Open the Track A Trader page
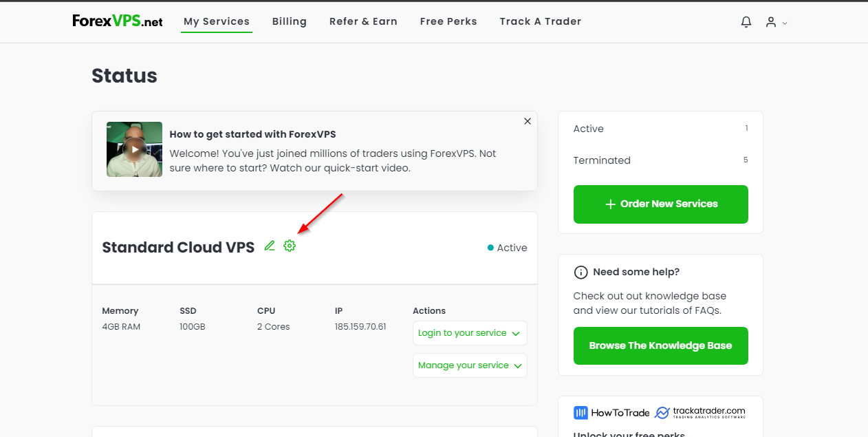The image size is (868, 437). click(541, 21)
